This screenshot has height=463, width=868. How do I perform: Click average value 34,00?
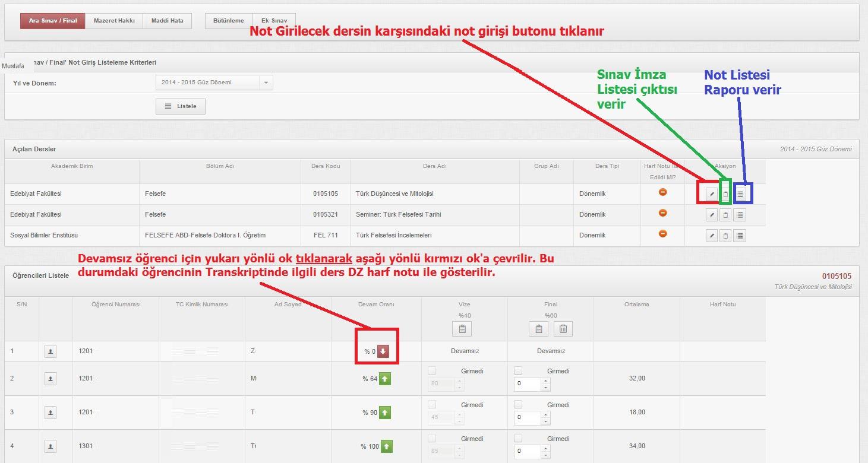(x=637, y=446)
